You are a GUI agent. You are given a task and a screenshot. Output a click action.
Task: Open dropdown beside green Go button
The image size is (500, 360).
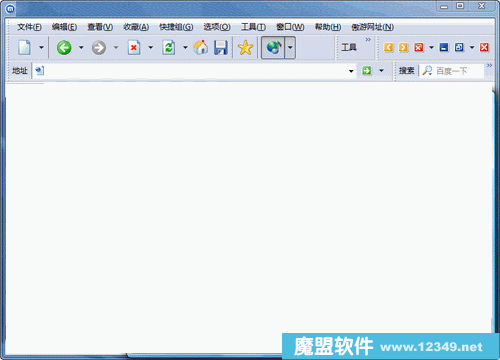pyautogui.click(x=381, y=71)
